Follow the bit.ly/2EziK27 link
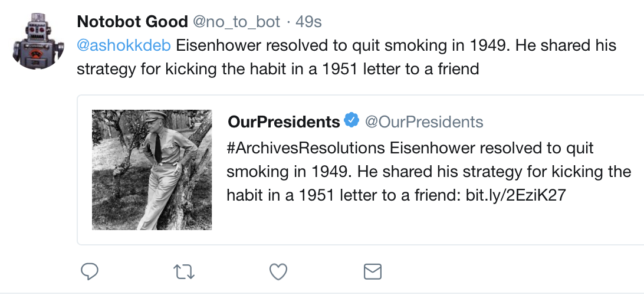This screenshot has width=644, height=295. pos(516,195)
